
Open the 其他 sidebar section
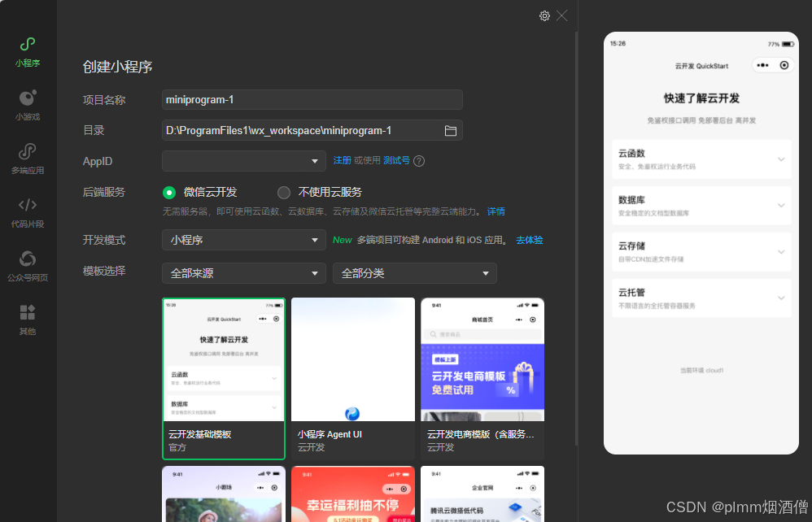pyautogui.click(x=28, y=320)
